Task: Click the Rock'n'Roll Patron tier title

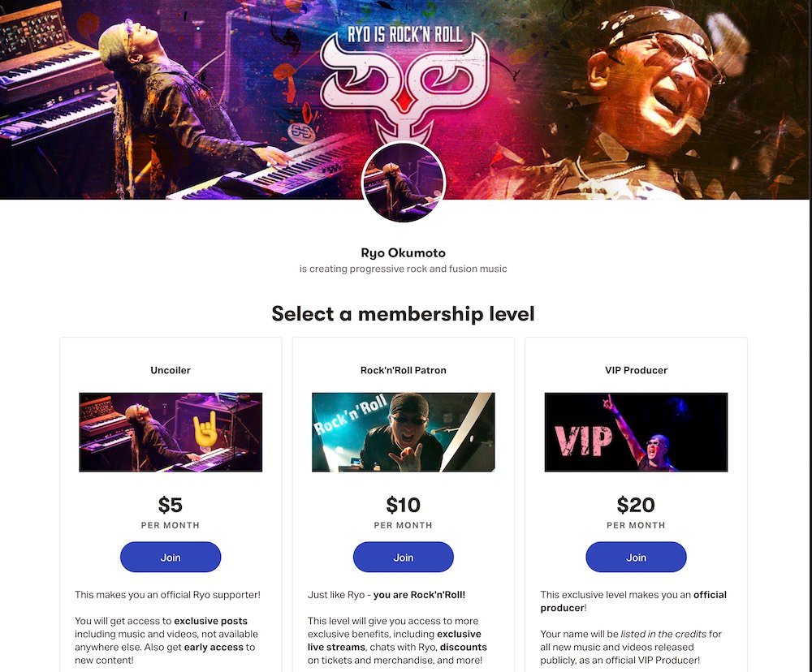Action: [404, 370]
